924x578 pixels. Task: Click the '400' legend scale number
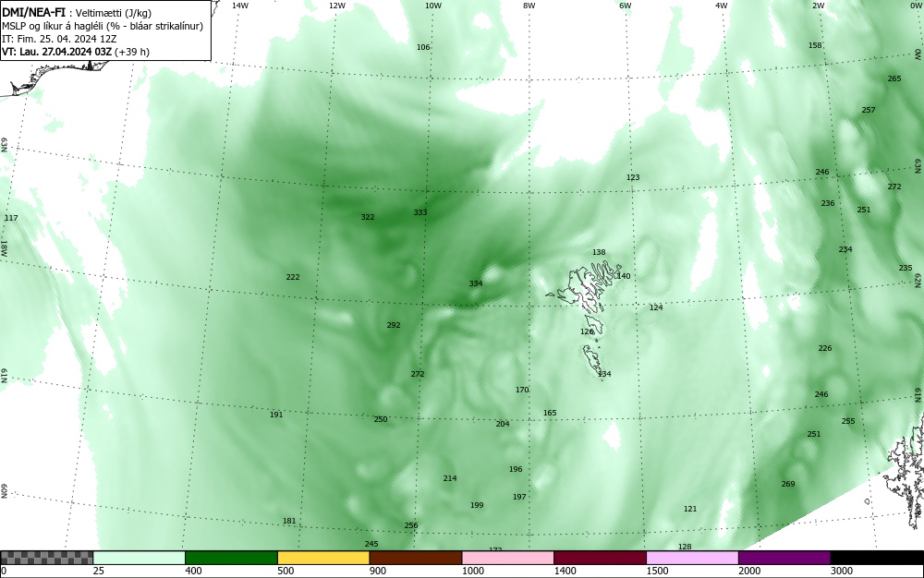point(193,571)
